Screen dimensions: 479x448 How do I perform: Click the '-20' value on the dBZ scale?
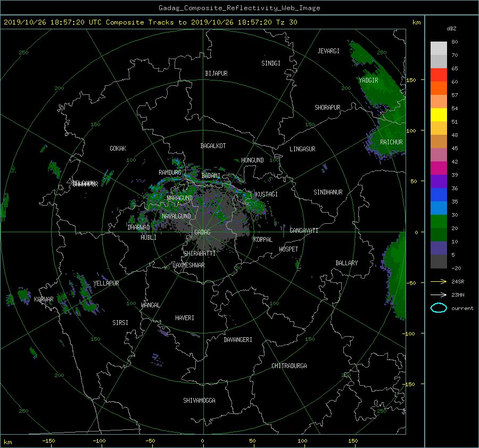point(456,268)
